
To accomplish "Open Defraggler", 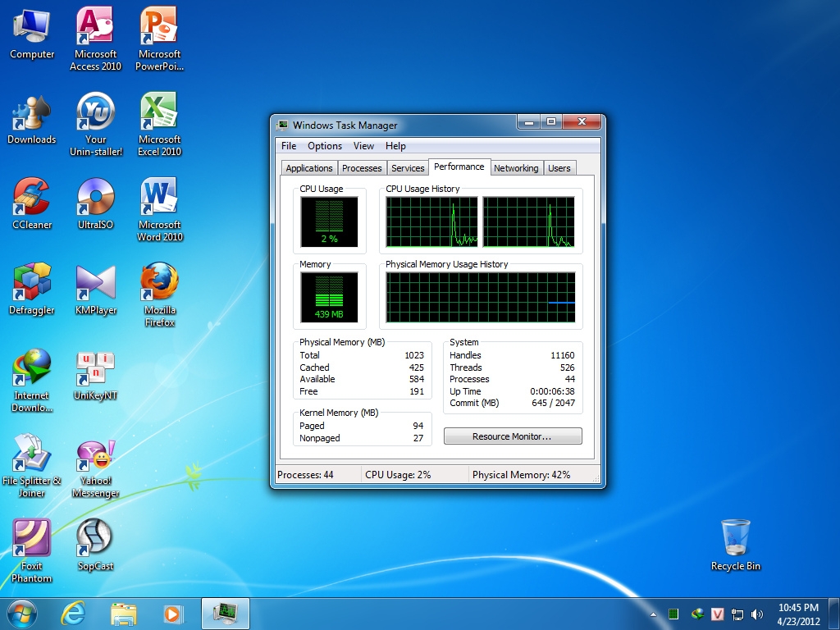I will click(x=31, y=285).
